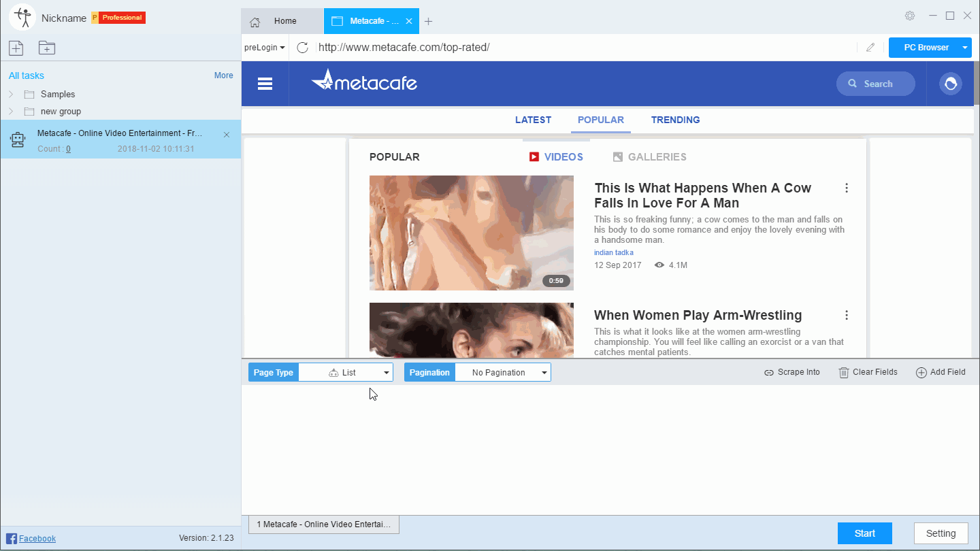Viewport: 980px width, 551px height.
Task: Switch to the Home tab
Action: 282,21
